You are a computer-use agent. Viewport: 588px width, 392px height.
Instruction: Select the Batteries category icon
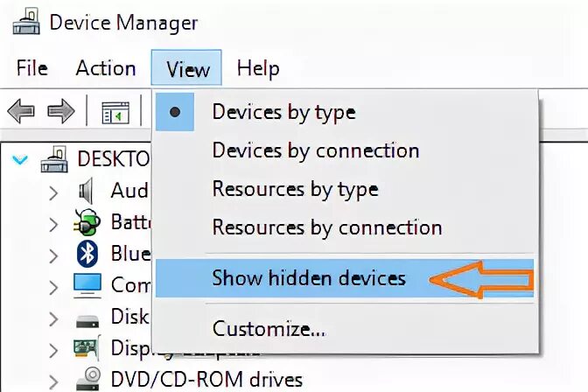coord(87,222)
